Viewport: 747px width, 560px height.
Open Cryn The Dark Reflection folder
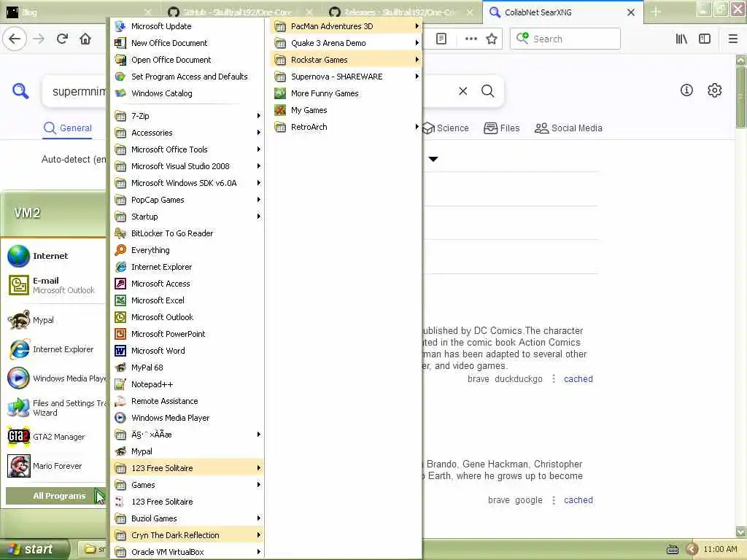coord(187,535)
